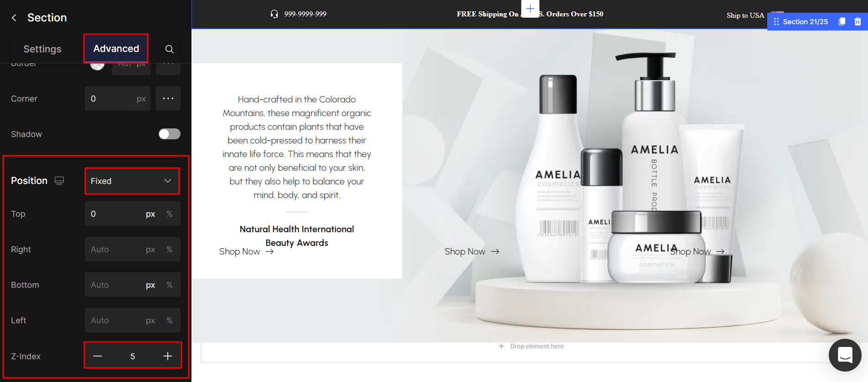868x382 pixels.
Task: Open the search icon beside Advanced tab
Action: click(169, 49)
